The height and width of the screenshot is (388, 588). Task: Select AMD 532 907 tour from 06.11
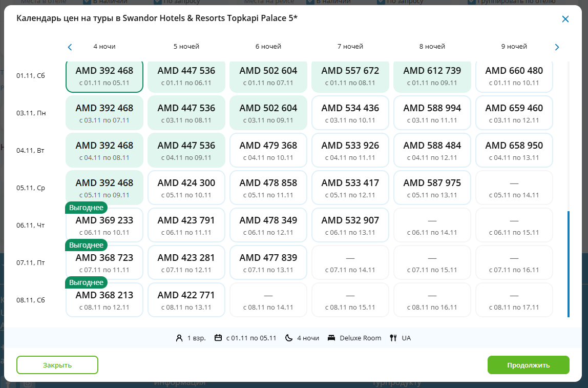pyautogui.click(x=350, y=226)
